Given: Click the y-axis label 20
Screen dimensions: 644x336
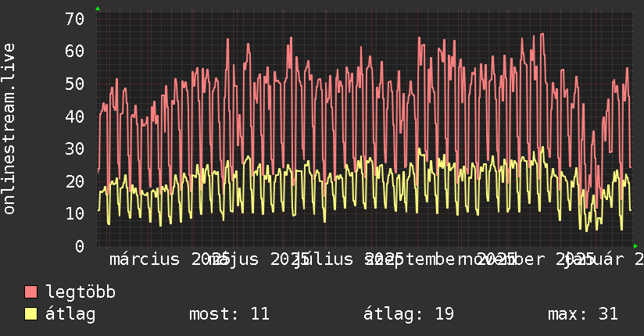Looking at the screenshot, I should coord(75,181).
